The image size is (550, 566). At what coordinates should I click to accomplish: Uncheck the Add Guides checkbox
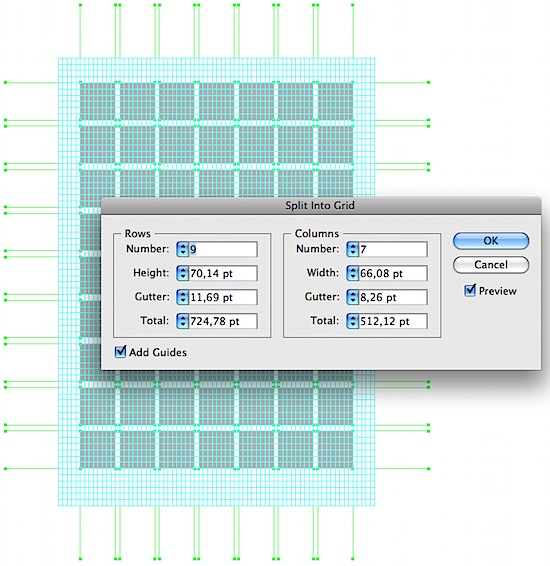[120, 352]
